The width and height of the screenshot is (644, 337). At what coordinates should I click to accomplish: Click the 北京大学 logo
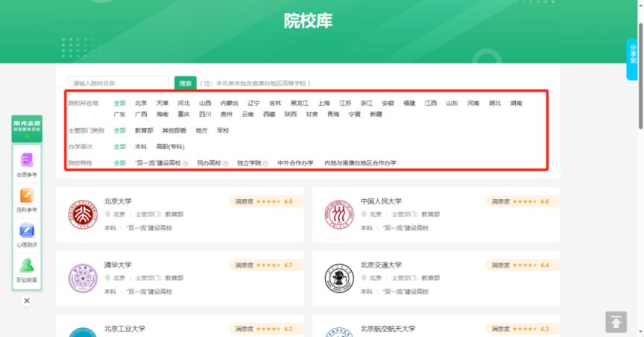point(83,215)
